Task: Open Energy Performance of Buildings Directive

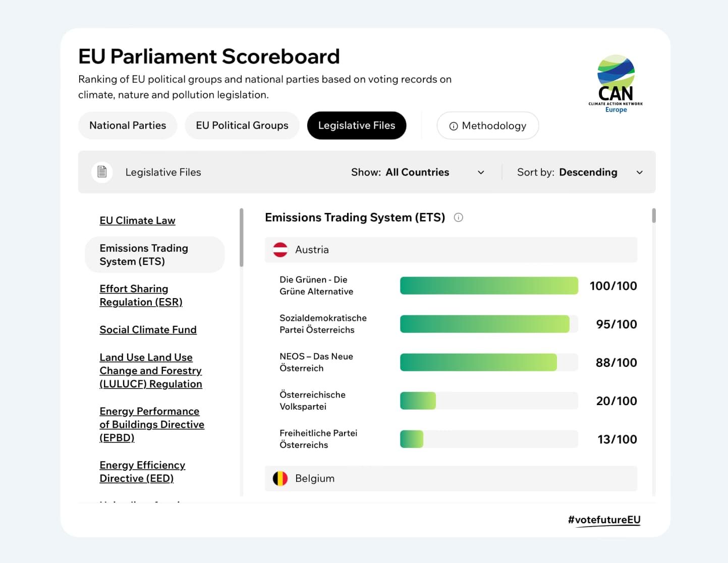Action: (151, 424)
